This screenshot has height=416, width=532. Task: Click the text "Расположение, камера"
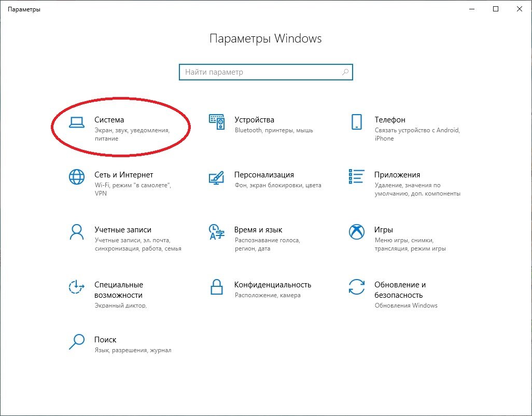coord(268,295)
